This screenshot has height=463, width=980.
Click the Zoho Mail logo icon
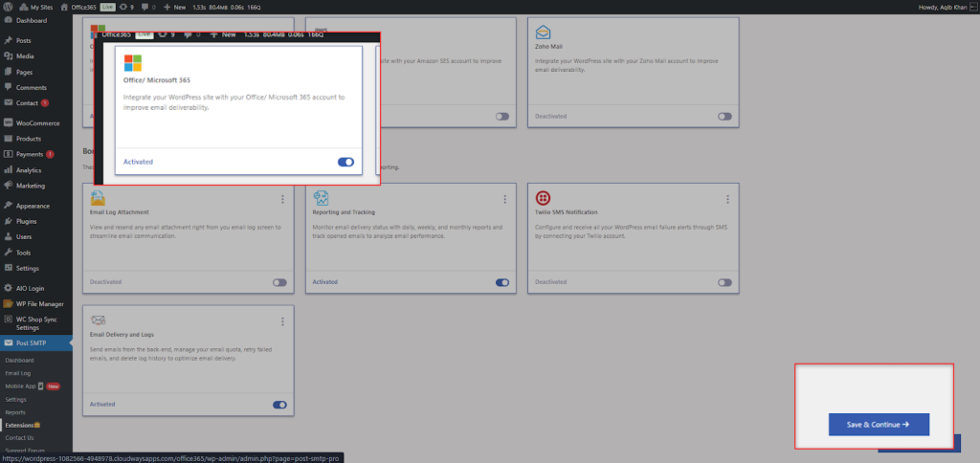[x=543, y=30]
